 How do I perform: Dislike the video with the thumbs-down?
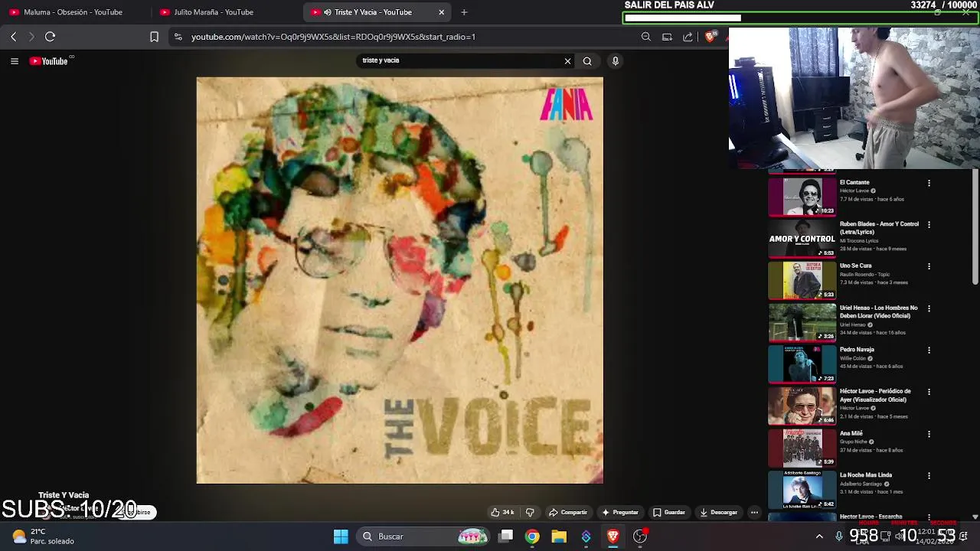point(530,513)
